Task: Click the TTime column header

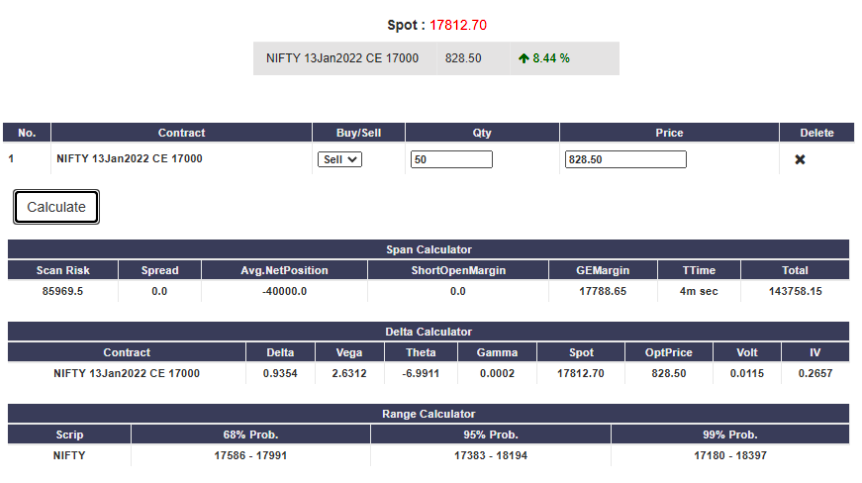Action: click(699, 270)
